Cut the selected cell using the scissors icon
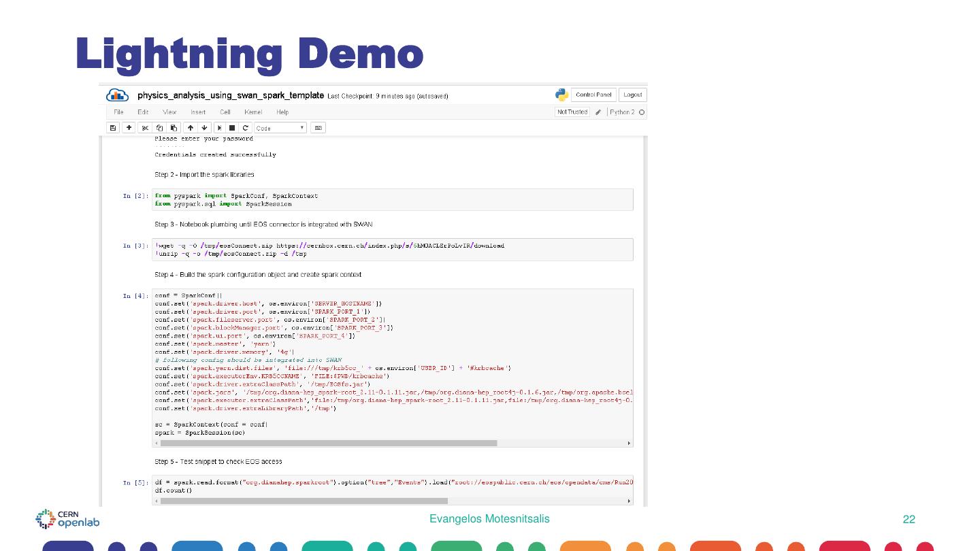The image size is (980, 551). (x=145, y=128)
